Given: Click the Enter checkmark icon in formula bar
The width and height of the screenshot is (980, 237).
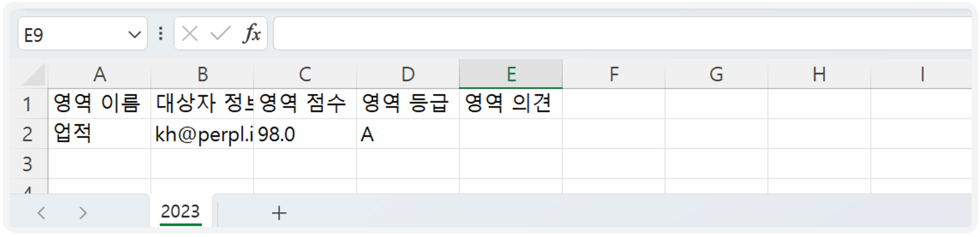Looking at the screenshot, I should pos(220,34).
